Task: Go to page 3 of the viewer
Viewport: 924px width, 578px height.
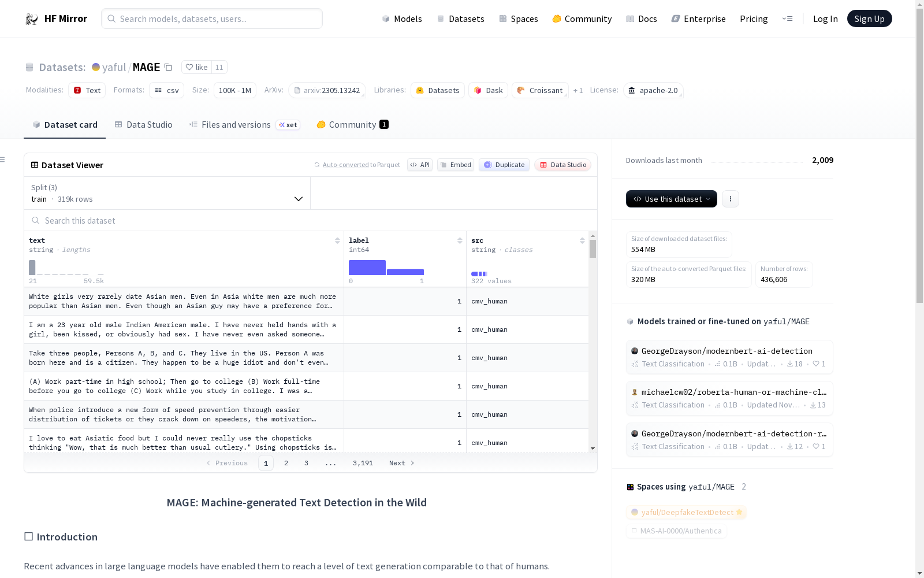Action: [x=306, y=463]
